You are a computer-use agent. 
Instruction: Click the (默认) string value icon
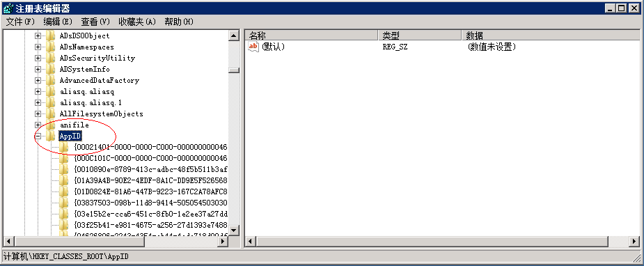[254, 47]
